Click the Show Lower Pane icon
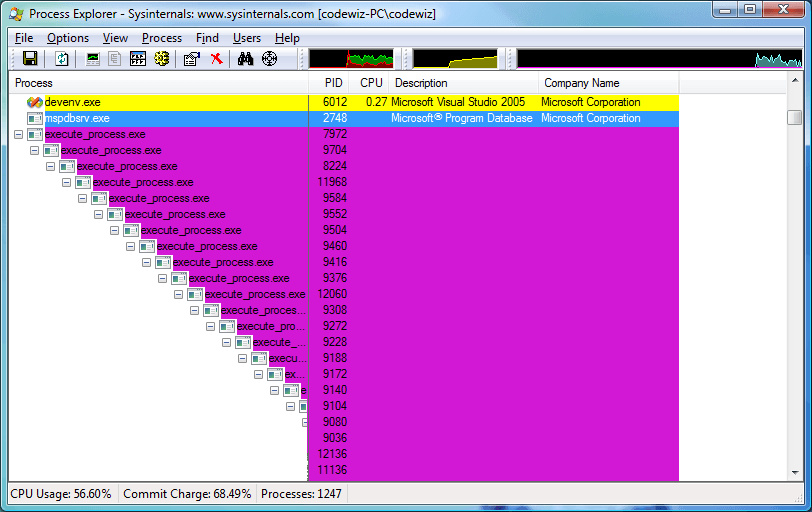The image size is (812, 512). pos(137,59)
